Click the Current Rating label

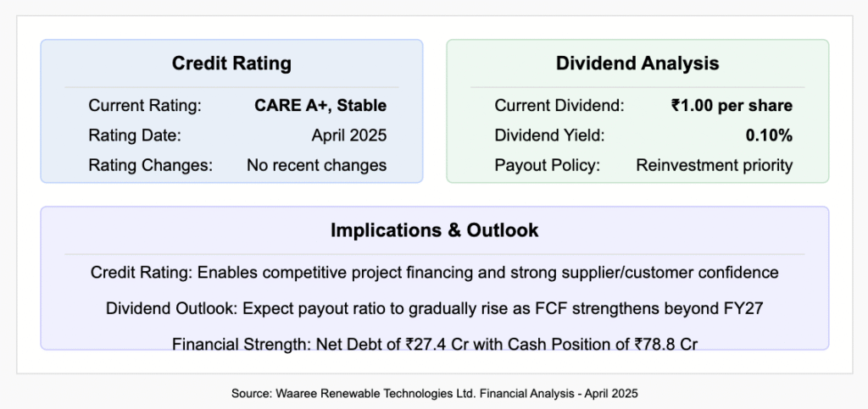tap(145, 106)
